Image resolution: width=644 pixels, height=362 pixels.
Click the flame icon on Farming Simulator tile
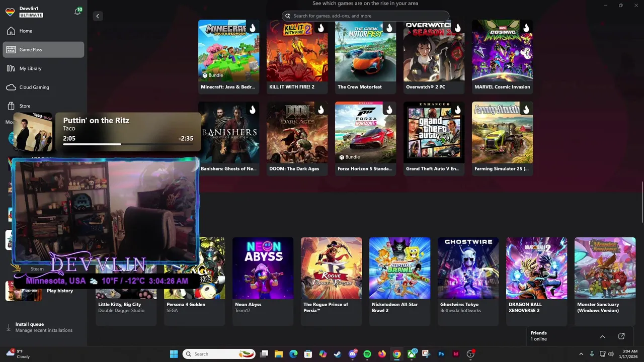tap(526, 110)
